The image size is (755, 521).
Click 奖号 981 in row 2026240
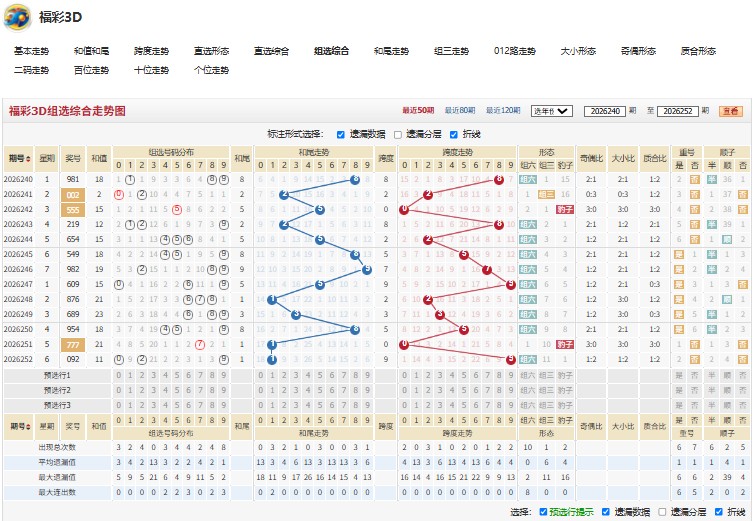(73, 179)
